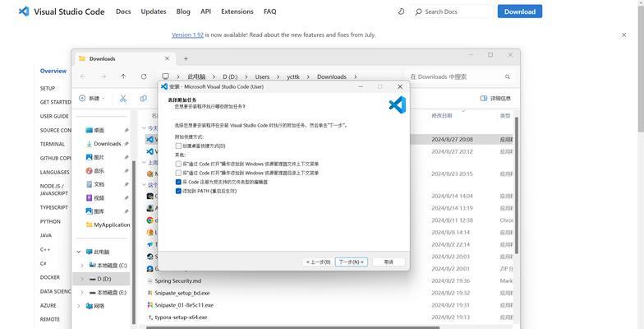Open the Docs menu on website
This screenshot has height=329, width=644.
(x=123, y=12)
